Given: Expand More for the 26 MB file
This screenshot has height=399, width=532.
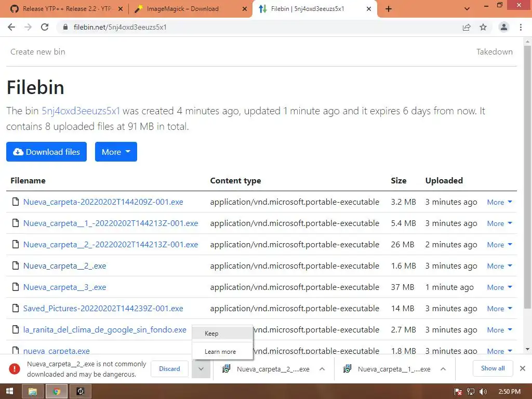Looking at the screenshot, I should tap(499, 245).
